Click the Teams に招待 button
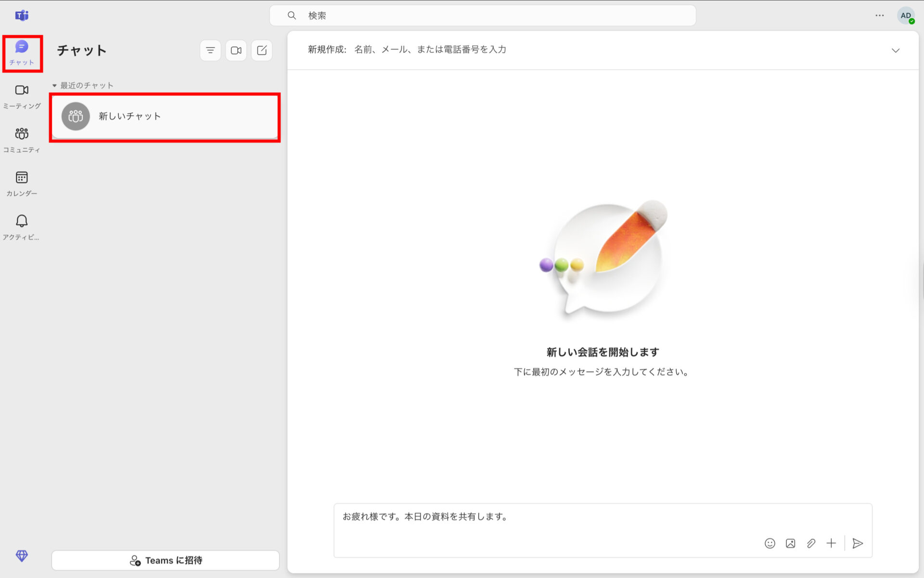 tap(165, 560)
